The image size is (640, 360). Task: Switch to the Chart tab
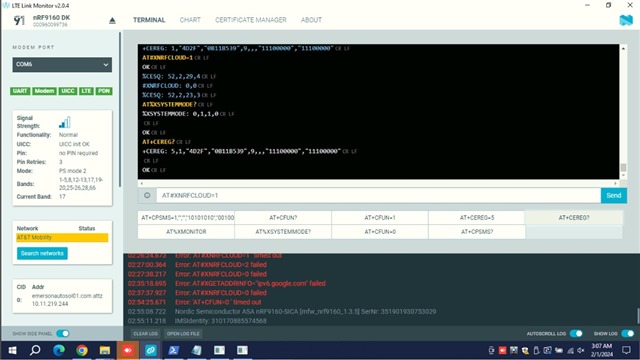190,20
